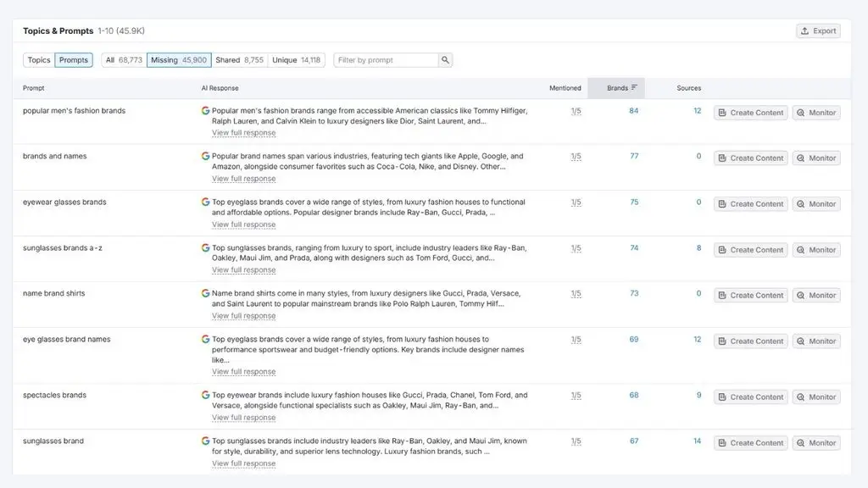
Task: Monitor the eye glasses brand names prompt
Action: pos(816,341)
